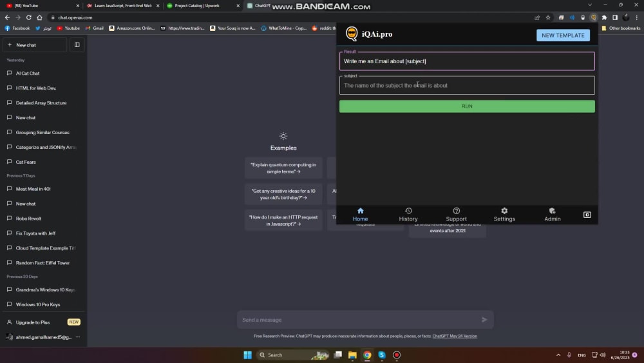Click the address bar URL
This screenshot has height=363, width=644.
75,17
